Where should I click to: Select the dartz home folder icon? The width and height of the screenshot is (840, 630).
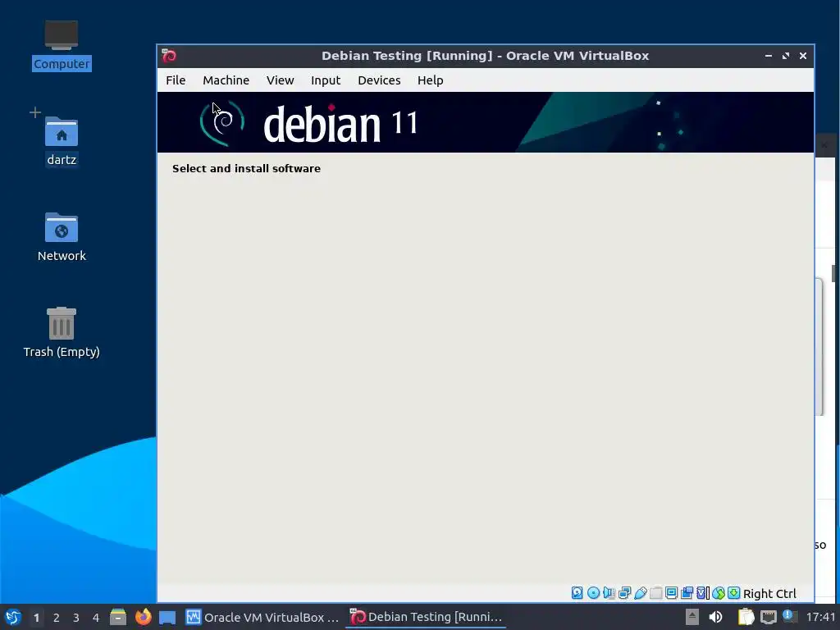61,141
